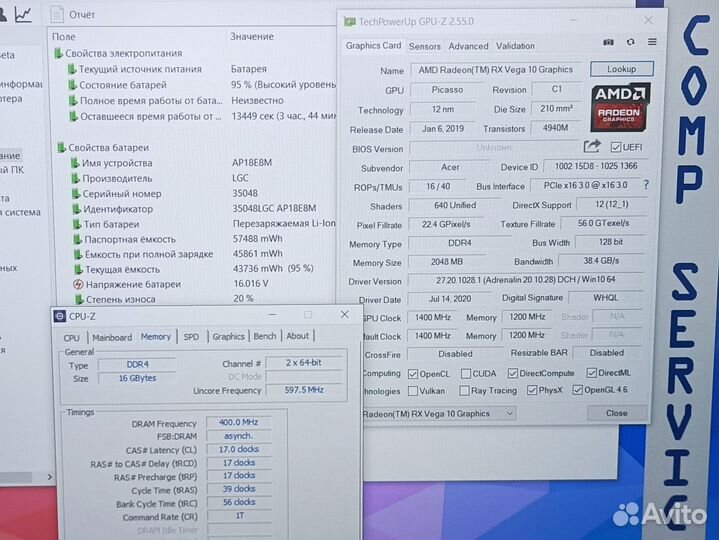The image size is (719, 540).
Task: Click the icon beside Степень износа
Action: [x=79, y=299]
